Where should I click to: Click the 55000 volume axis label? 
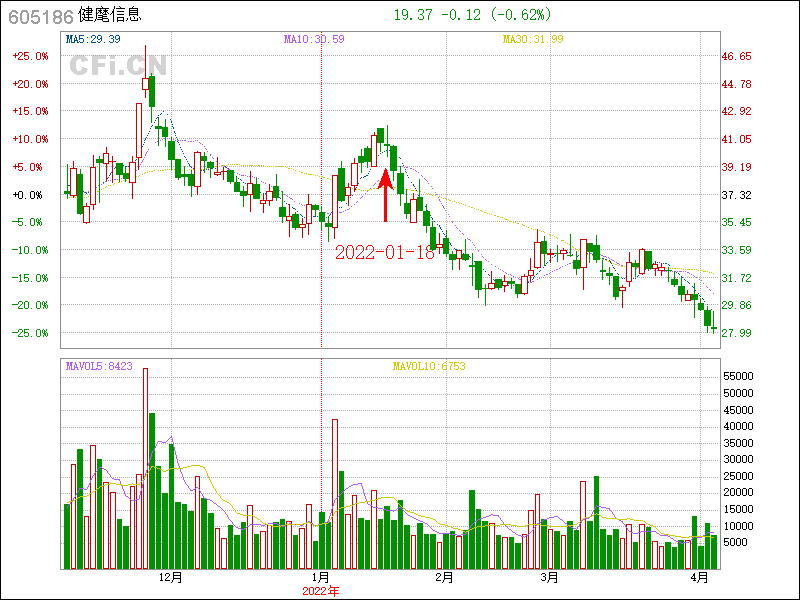[739, 376]
